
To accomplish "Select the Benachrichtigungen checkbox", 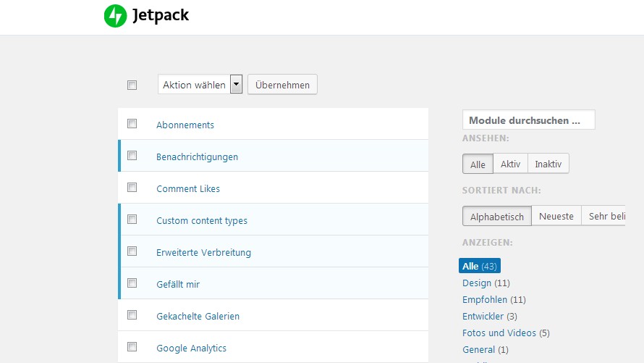I will pos(132,156).
